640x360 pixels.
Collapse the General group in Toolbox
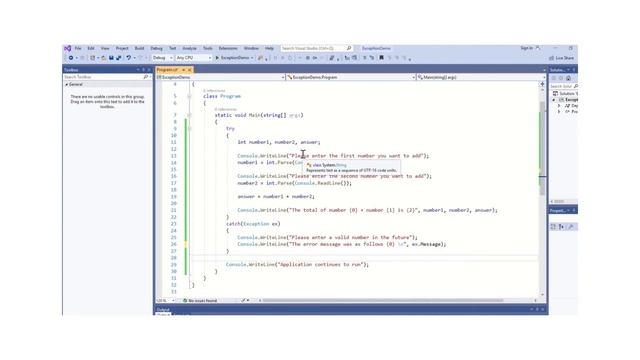tap(67, 84)
